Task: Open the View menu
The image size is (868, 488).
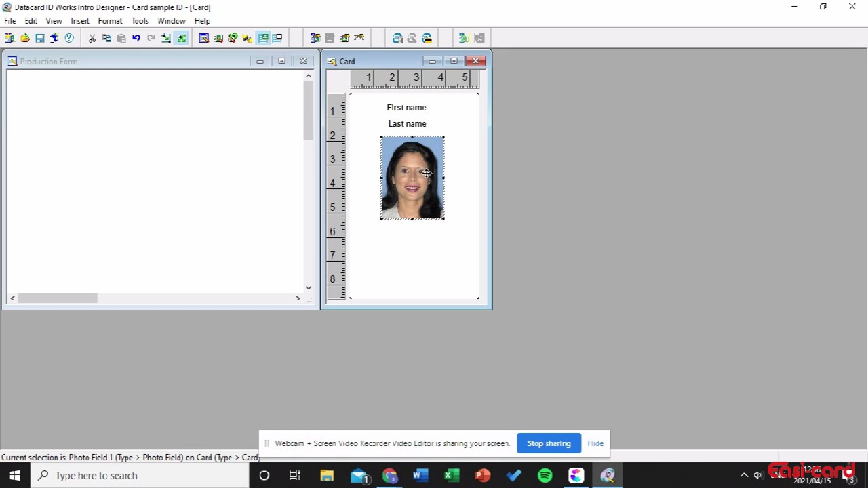Action: [x=54, y=21]
